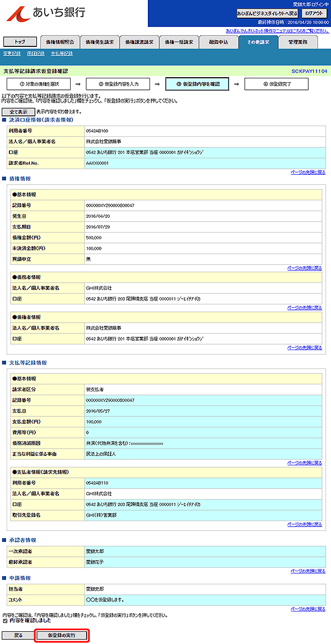The image size is (331, 644).
Task: Click step ① 対象の債権を選択
Action: tap(39, 84)
